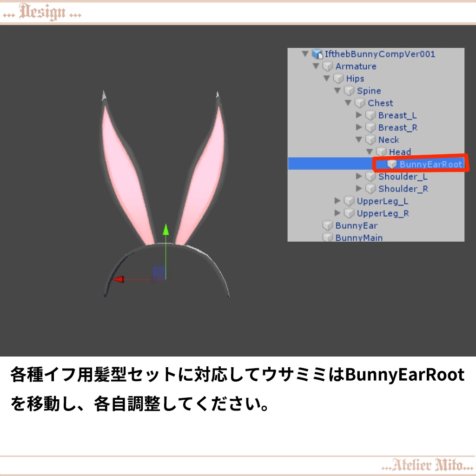Collapse the Head node arrow
The height and width of the screenshot is (476, 476).
click(x=370, y=152)
